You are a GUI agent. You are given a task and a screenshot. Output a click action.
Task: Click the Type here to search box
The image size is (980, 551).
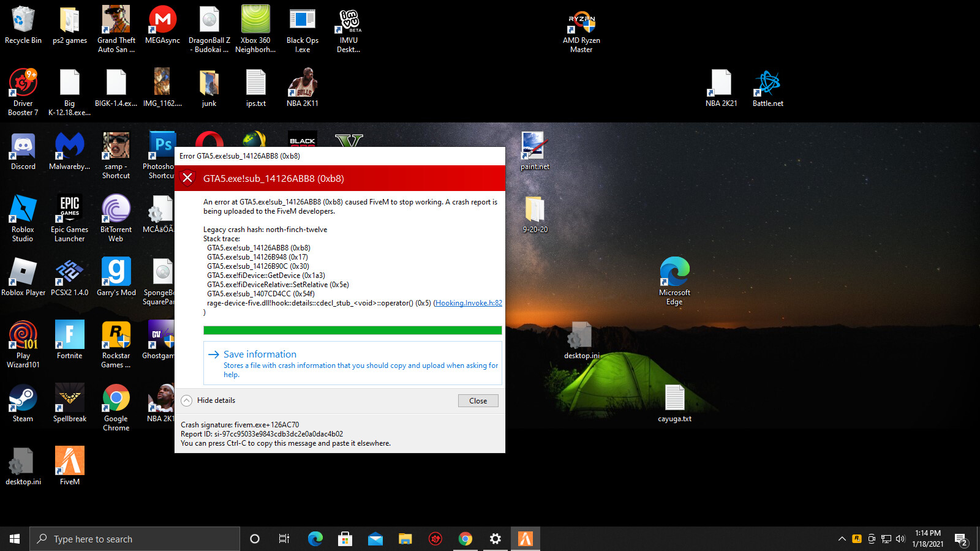(135, 539)
